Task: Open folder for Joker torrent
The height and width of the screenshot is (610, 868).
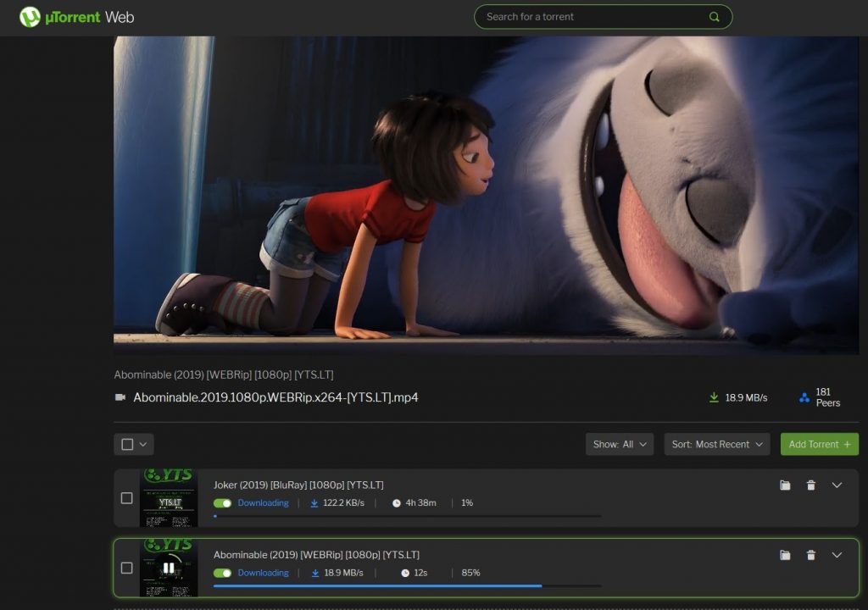Action: pos(785,485)
